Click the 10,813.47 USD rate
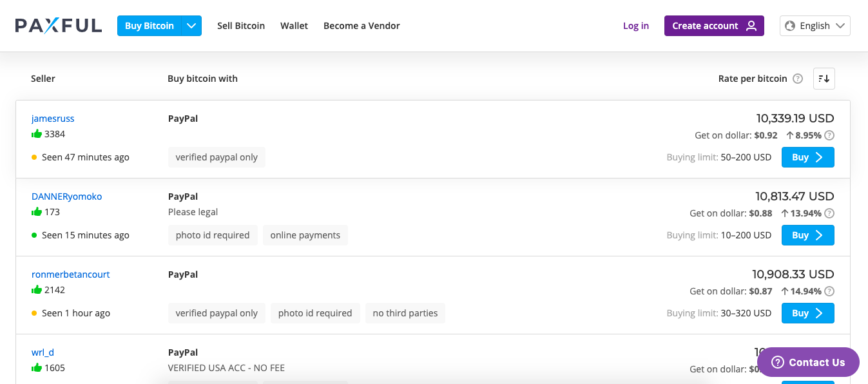868x384 pixels. click(x=795, y=197)
